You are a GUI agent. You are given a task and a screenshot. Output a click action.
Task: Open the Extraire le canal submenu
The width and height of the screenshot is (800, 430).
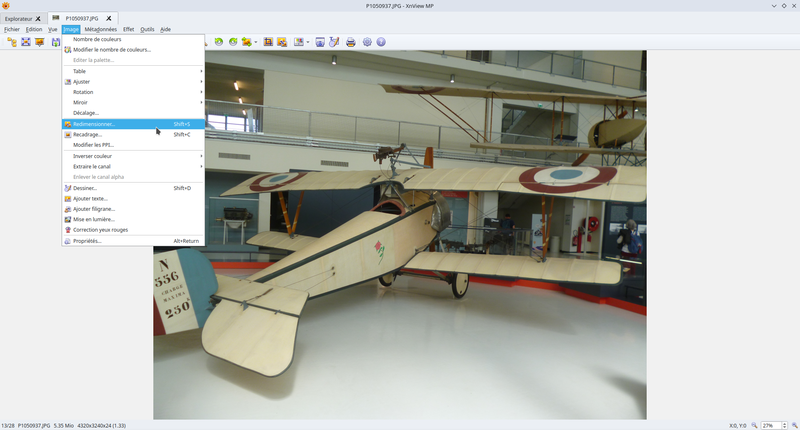point(91,166)
